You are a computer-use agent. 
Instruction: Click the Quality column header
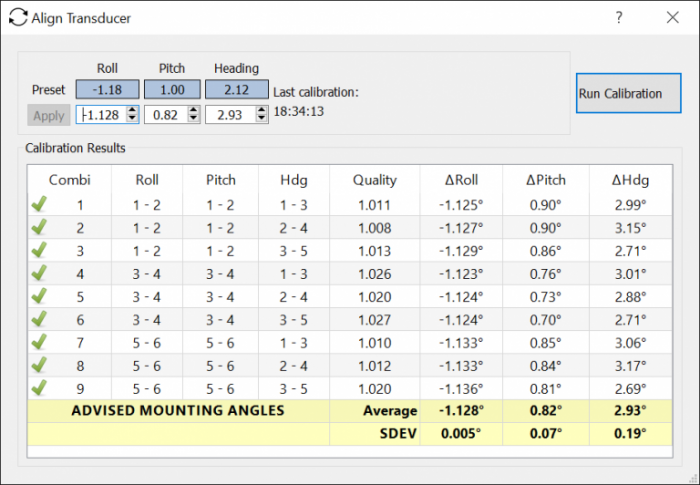[375, 180]
